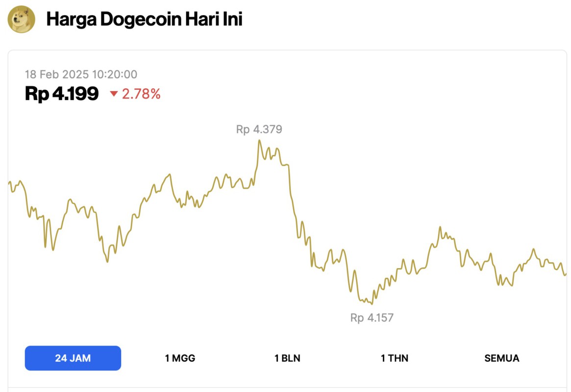Image resolution: width=571 pixels, height=392 pixels.
Task: Click the chart low marker at Rp 4.157
Action: [x=371, y=318]
